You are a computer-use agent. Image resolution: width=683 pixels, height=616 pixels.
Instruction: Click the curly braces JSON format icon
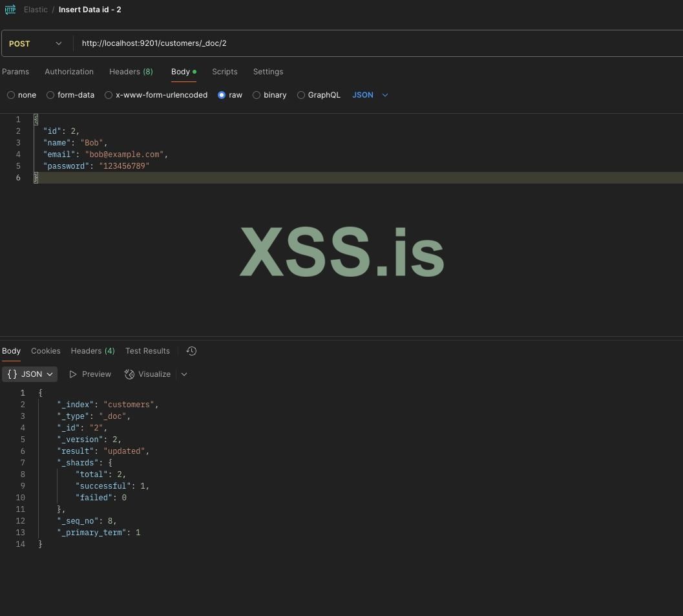(x=12, y=374)
